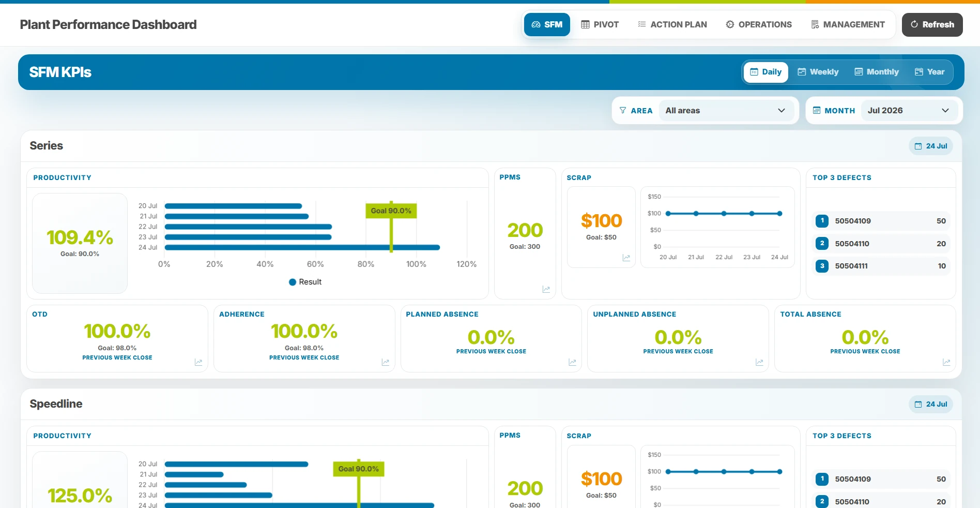Click the Series PPMS value 200
This screenshot has height=508, width=980.
525,230
